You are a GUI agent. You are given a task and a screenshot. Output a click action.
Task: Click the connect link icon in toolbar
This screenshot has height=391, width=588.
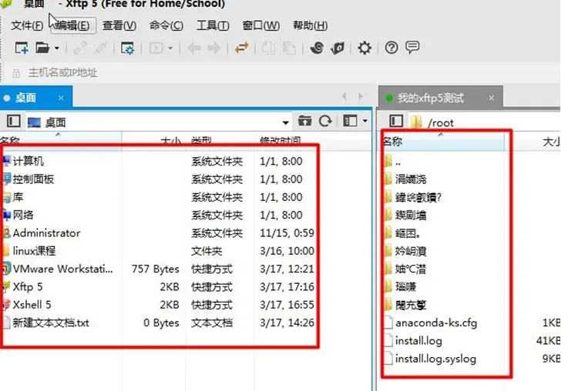(x=80, y=48)
